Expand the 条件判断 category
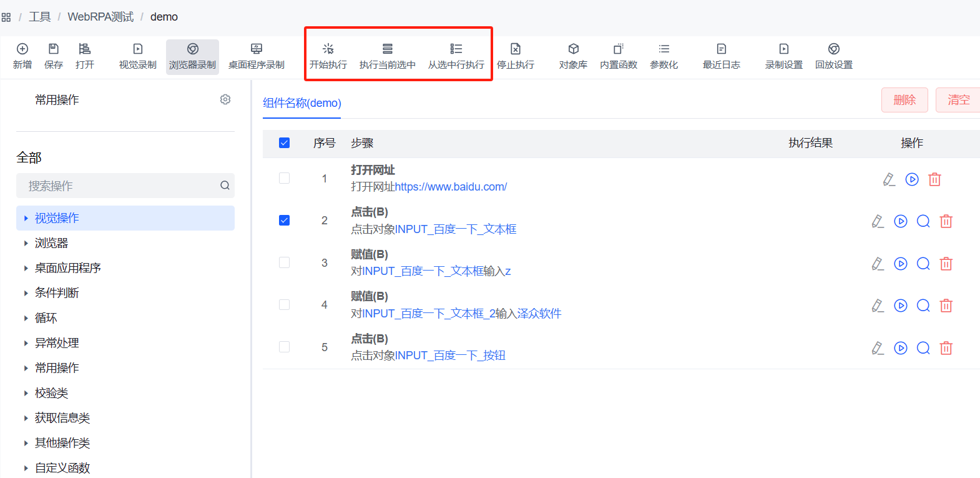 tap(56, 293)
